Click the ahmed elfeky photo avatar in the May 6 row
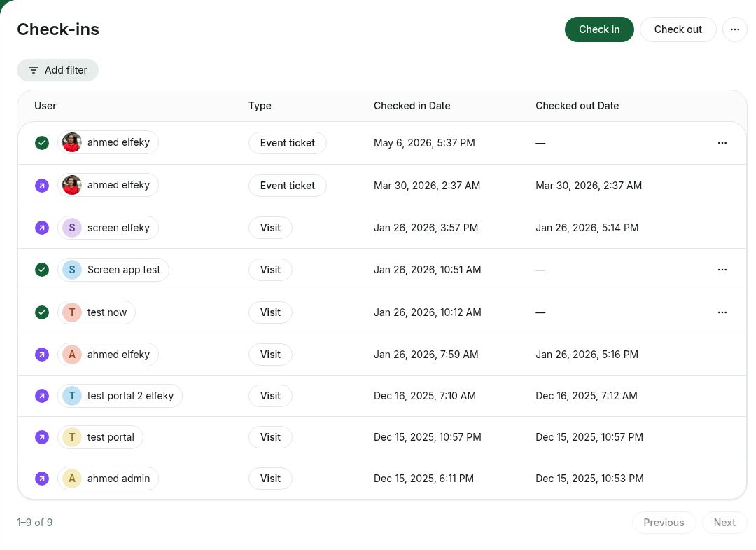 72,142
